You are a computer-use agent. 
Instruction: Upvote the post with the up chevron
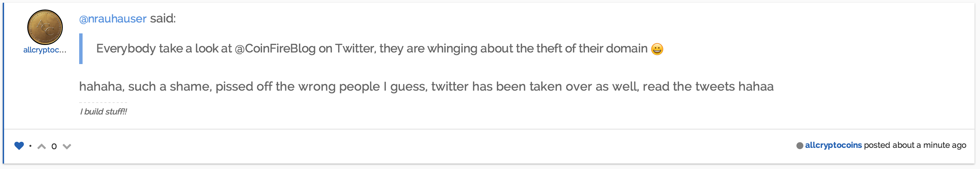42,146
